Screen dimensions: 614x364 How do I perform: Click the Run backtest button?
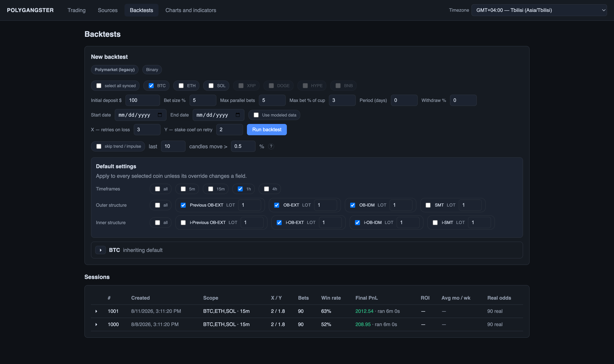tap(267, 130)
